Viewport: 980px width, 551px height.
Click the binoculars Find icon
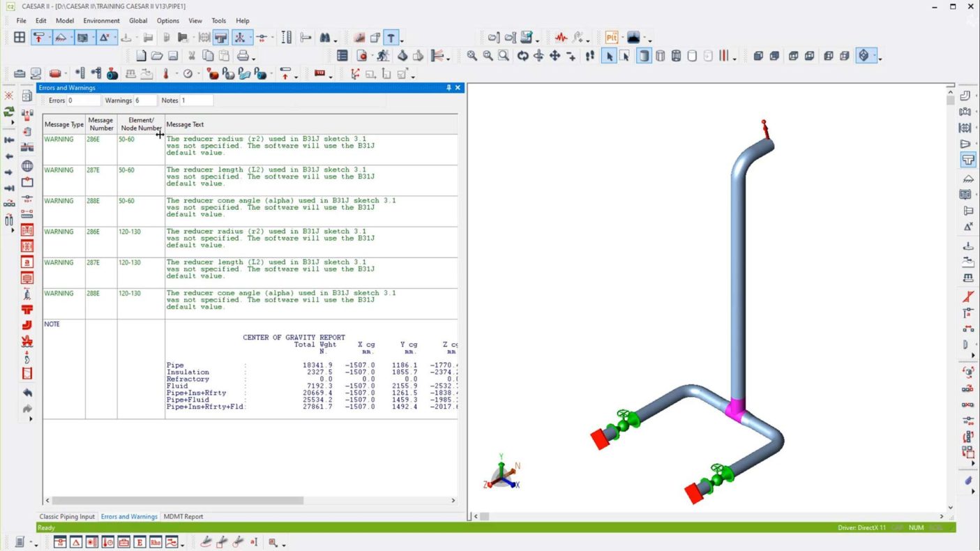(x=324, y=38)
